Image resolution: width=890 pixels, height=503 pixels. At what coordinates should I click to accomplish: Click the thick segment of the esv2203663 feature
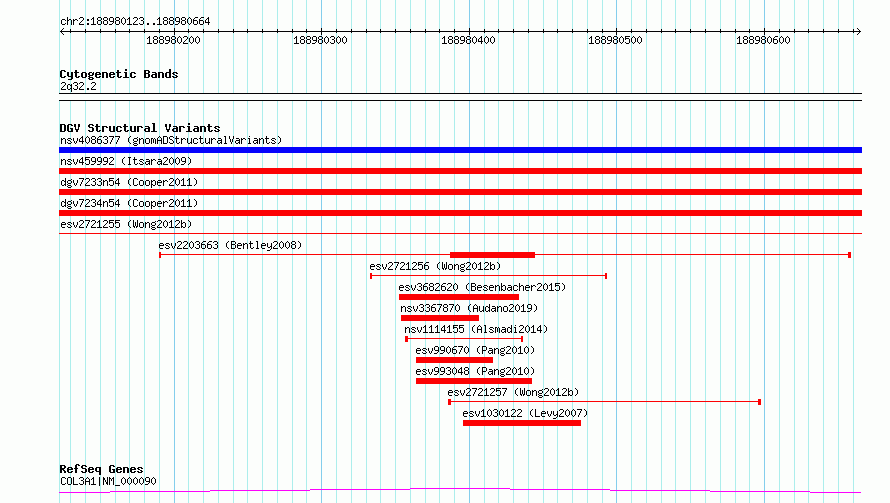[492, 255]
